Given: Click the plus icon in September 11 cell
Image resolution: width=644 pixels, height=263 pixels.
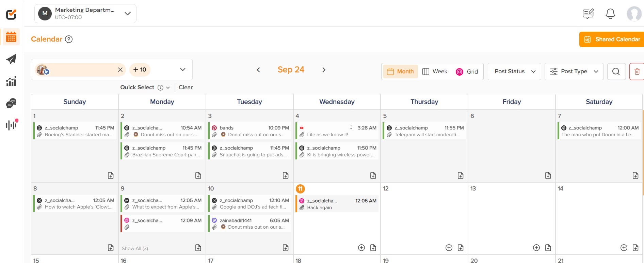Looking at the screenshot, I should 361,248.
